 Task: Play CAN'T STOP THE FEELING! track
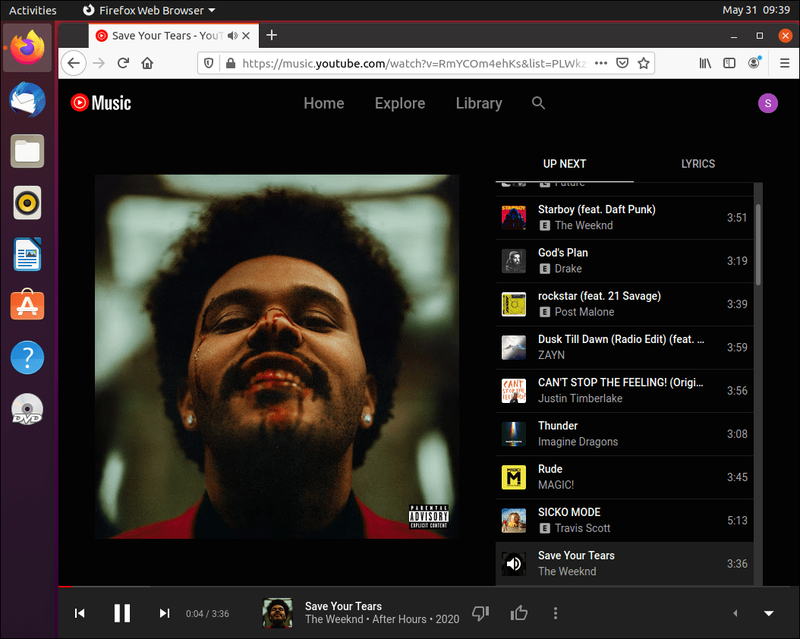coord(624,391)
